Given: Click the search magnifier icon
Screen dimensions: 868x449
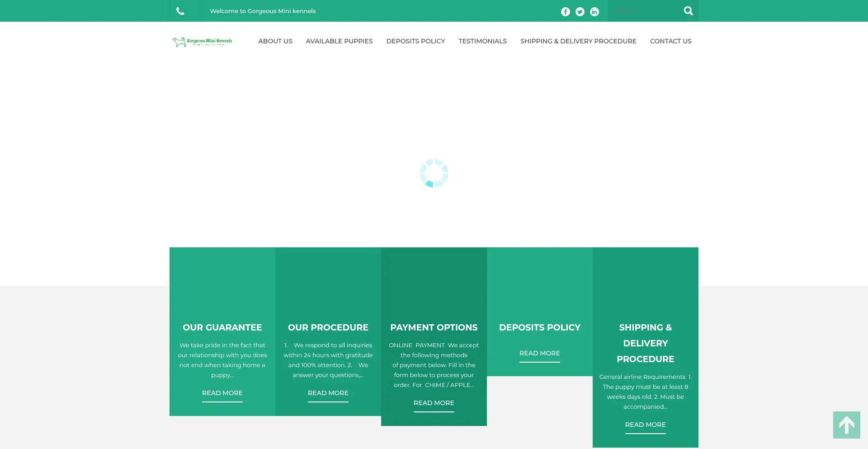Looking at the screenshot, I should [x=688, y=11].
